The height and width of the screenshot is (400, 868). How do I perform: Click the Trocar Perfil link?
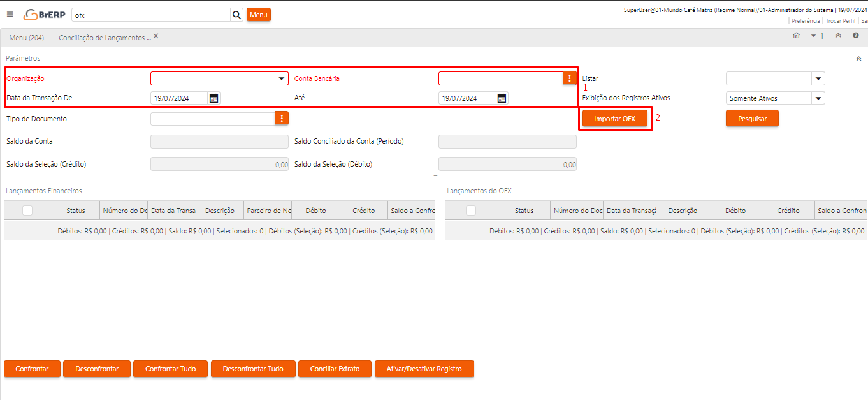point(840,21)
